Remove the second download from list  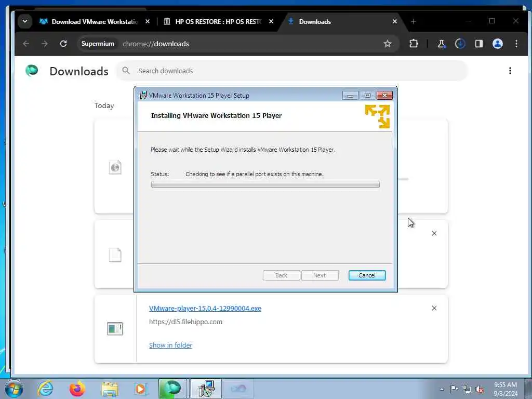coord(434,233)
